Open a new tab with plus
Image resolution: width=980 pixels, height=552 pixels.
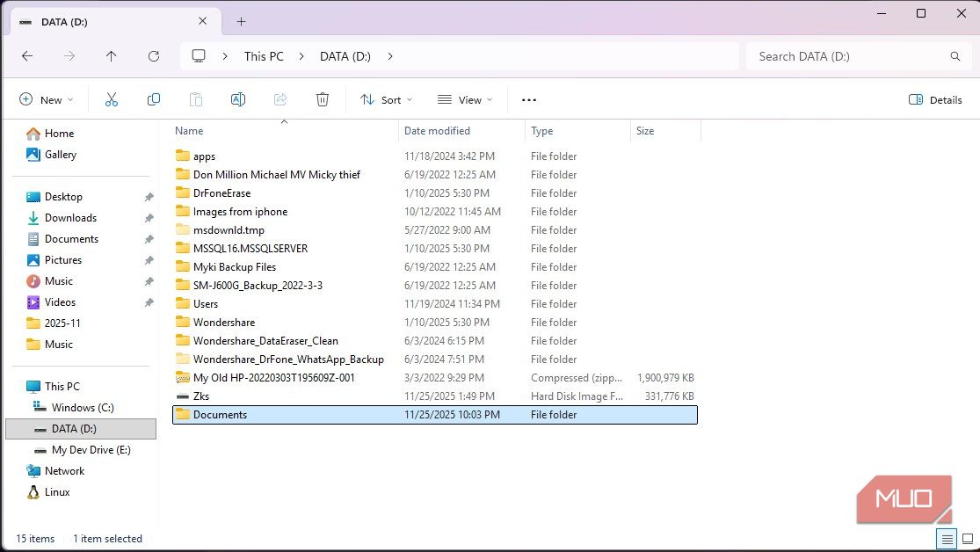241,22
